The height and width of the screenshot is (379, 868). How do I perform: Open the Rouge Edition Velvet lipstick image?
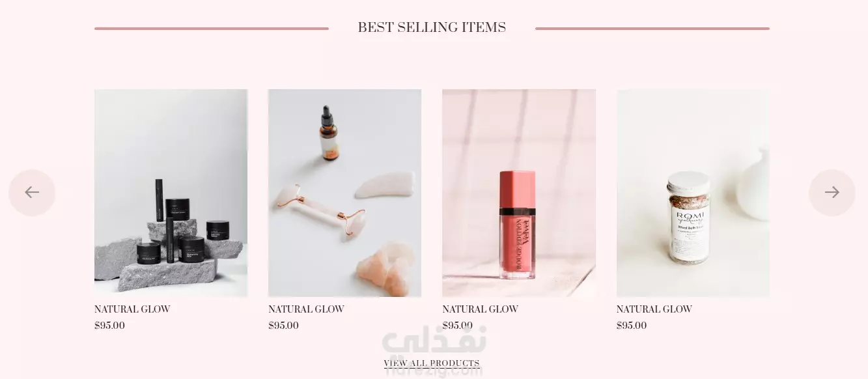coord(518,193)
